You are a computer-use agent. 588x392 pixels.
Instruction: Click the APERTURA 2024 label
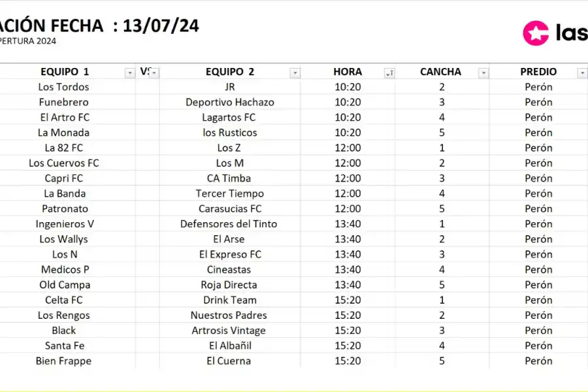tap(27, 41)
